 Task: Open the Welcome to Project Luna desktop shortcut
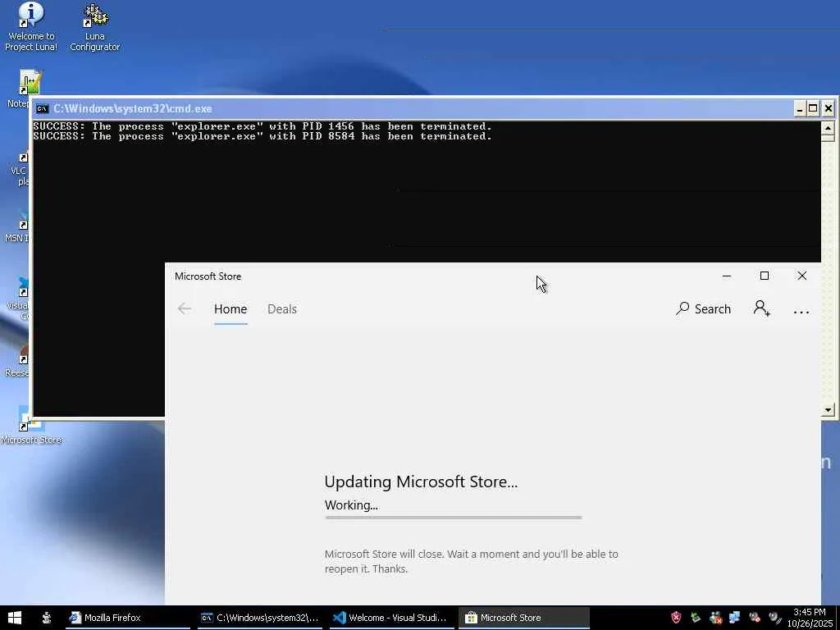[x=31, y=27]
